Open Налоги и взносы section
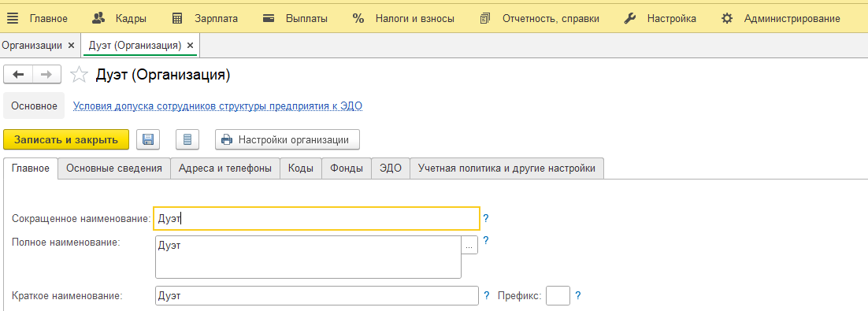The width and height of the screenshot is (868, 311). 403,18
